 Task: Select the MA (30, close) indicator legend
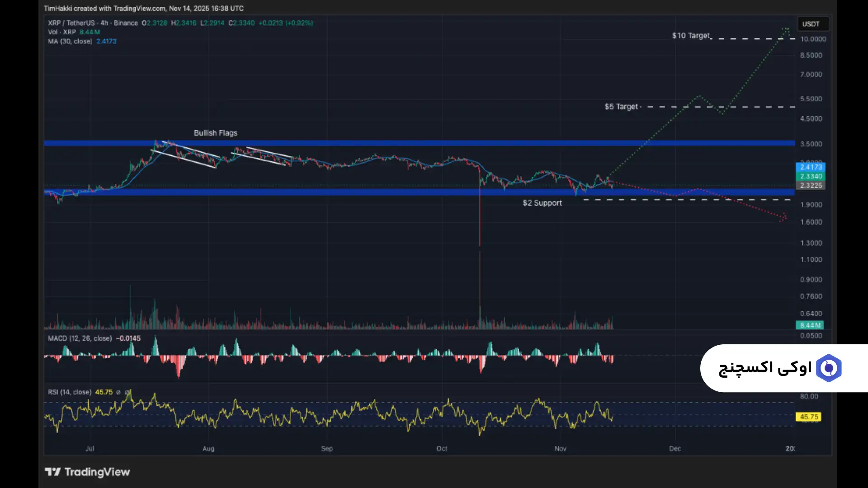point(70,41)
